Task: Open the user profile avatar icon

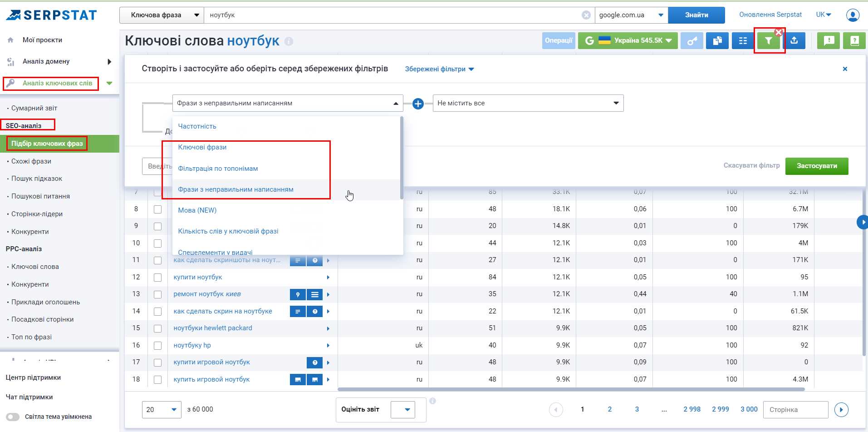Action: (x=853, y=15)
